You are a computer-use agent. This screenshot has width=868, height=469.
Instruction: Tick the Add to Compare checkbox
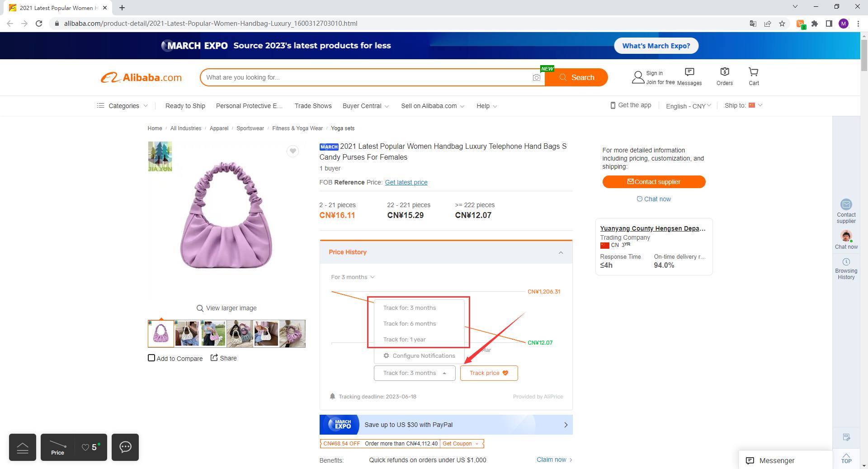tap(151, 358)
